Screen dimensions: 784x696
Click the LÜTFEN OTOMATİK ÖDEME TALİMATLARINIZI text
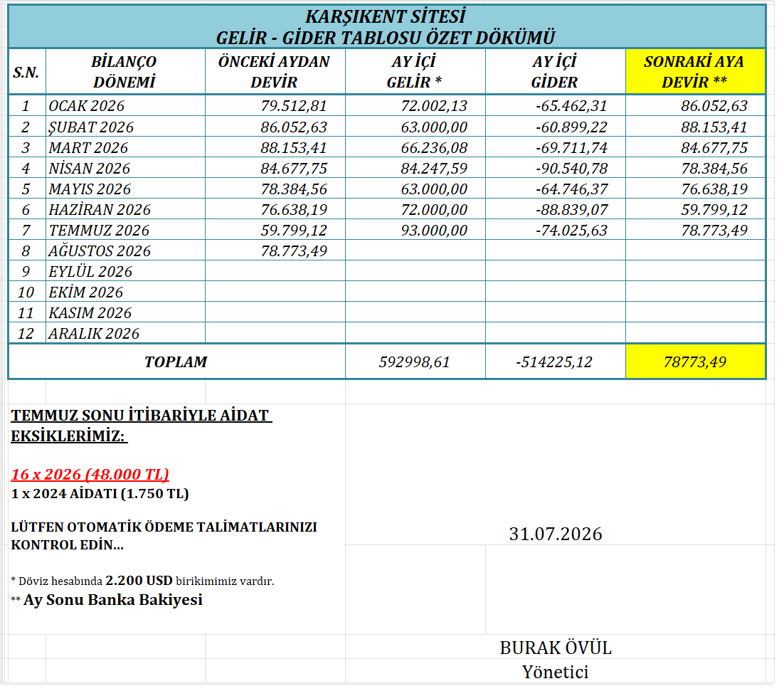(x=164, y=527)
